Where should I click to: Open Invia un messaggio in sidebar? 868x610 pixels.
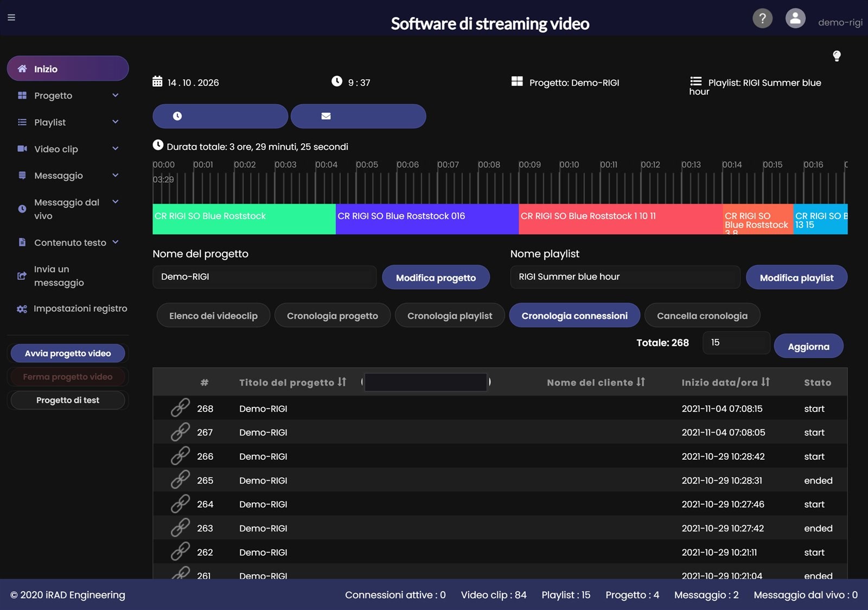click(x=68, y=275)
